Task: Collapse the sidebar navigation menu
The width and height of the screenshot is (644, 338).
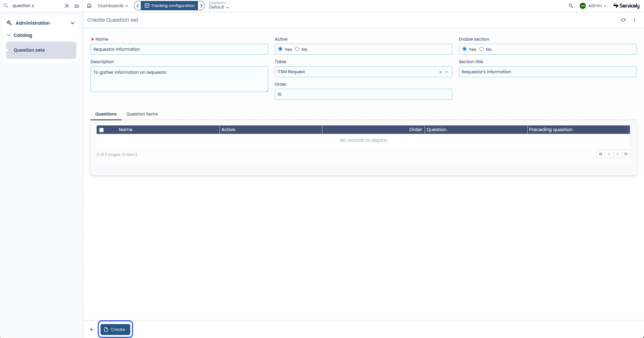Action: [77, 6]
